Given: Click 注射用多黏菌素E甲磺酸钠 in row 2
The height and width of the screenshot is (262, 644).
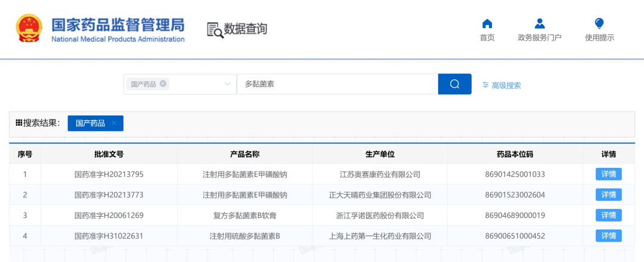Looking at the screenshot, I should tap(245, 195).
